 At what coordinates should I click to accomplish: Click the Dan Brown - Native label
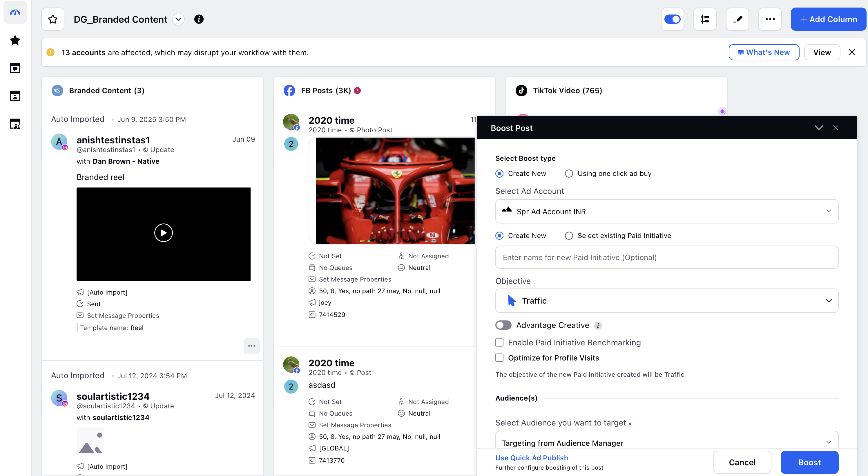pyautogui.click(x=126, y=161)
